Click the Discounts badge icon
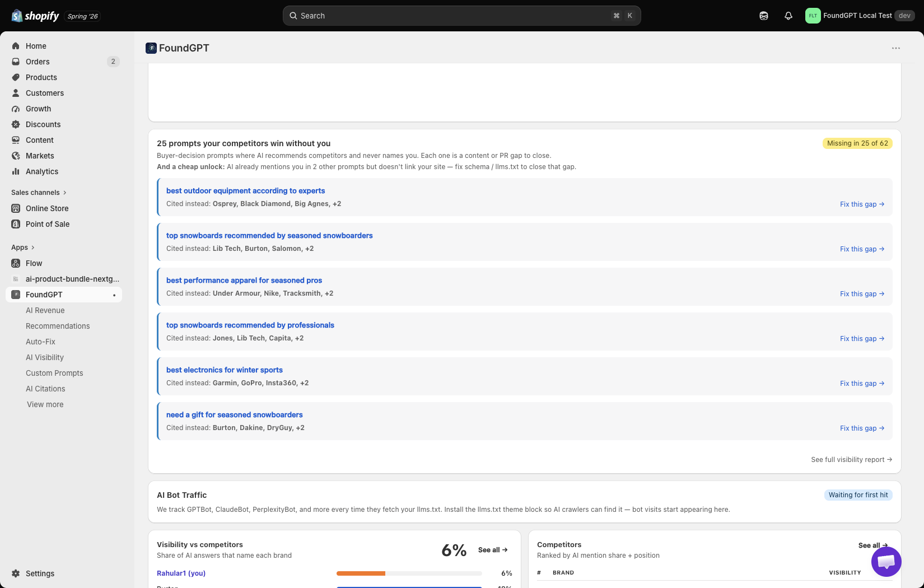Image resolution: width=924 pixels, height=588 pixels. click(16, 124)
